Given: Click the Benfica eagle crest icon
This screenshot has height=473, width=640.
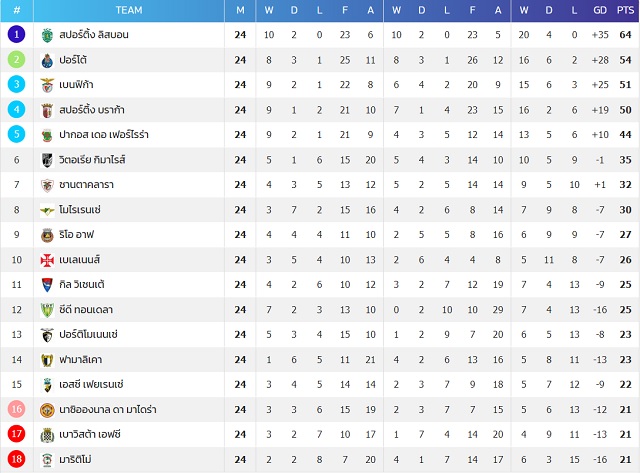Looking at the screenshot, I should pyautogui.click(x=47, y=85).
